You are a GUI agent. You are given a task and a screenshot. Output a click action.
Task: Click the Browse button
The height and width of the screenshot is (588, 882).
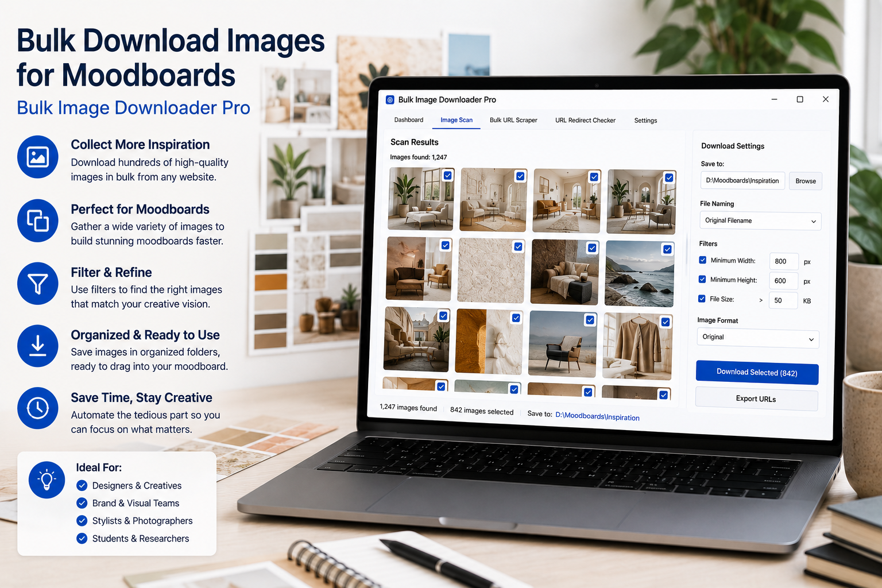pos(806,181)
